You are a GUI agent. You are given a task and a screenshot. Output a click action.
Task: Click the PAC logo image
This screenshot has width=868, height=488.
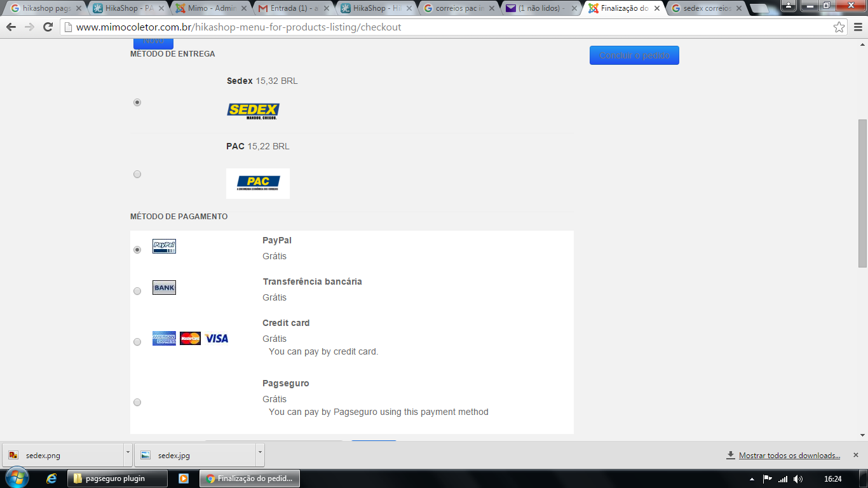(258, 184)
